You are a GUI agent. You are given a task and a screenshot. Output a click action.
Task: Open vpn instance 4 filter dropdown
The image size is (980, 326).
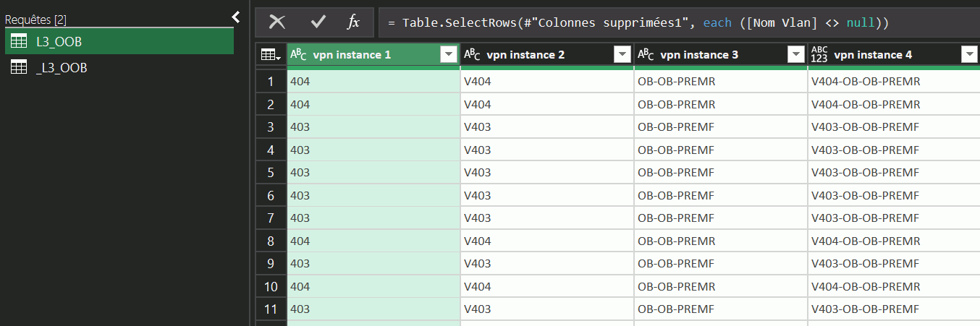pyautogui.click(x=969, y=55)
